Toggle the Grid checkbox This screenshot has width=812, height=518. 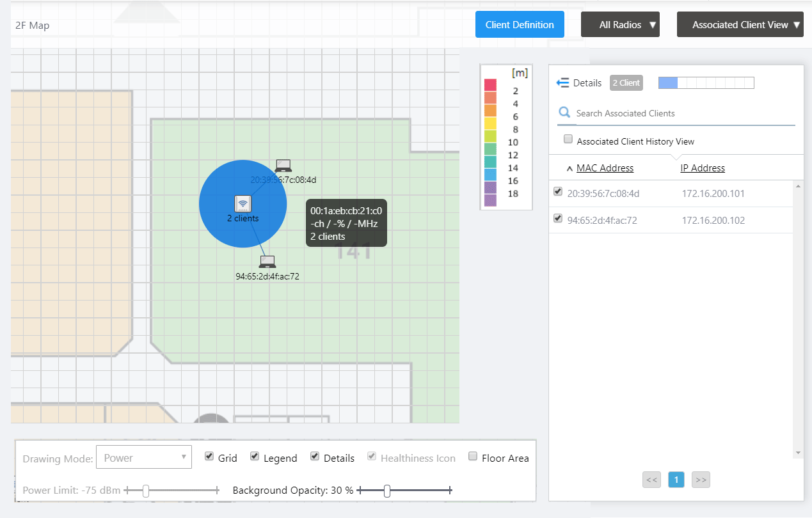209,456
